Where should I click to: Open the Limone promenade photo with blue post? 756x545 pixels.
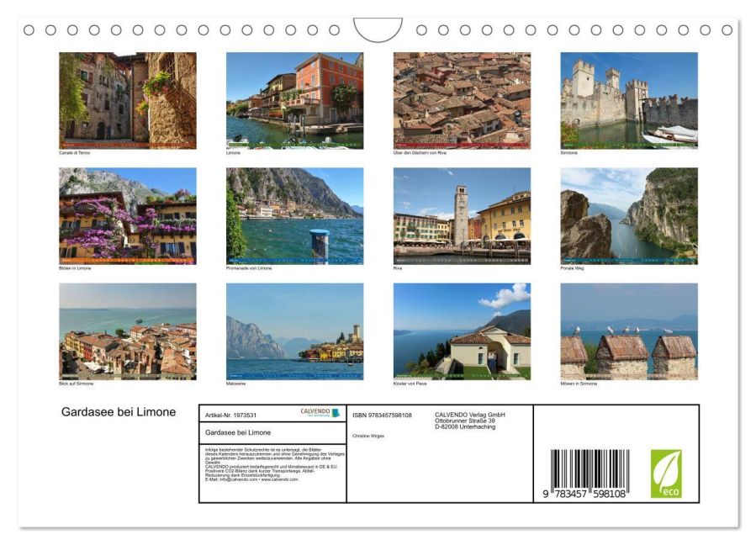(294, 216)
